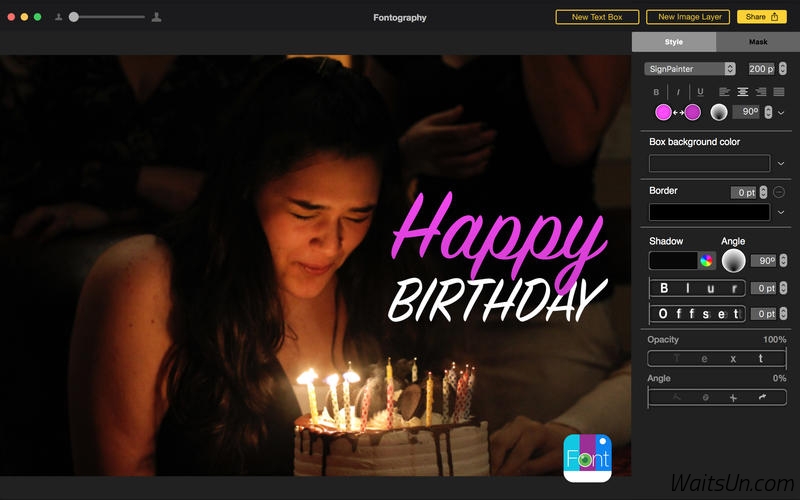The height and width of the screenshot is (500, 800).
Task: Pick the first magenta gradient color swatch
Action: point(662,112)
